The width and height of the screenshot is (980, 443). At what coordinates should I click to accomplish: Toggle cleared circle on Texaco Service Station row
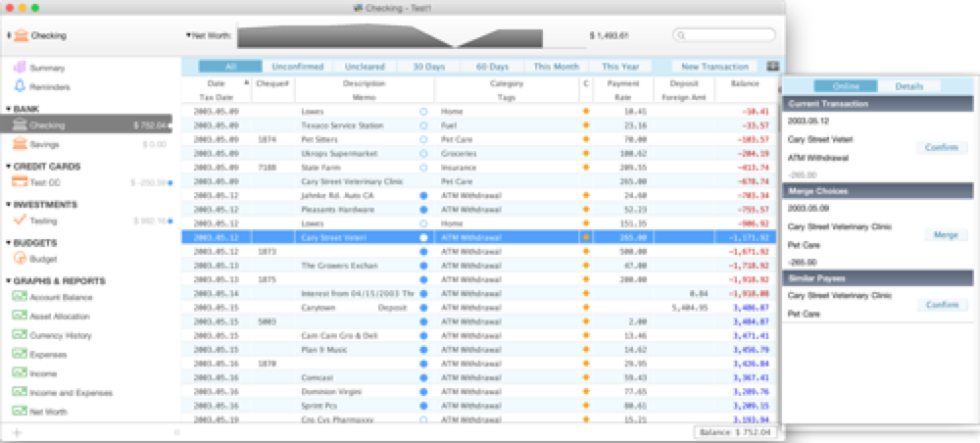(423, 125)
